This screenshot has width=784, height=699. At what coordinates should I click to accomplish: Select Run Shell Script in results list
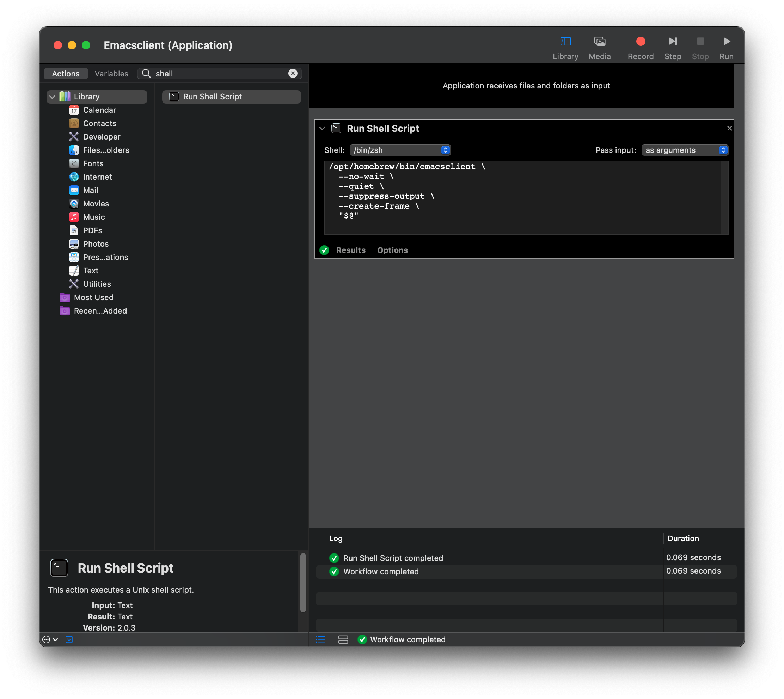[x=231, y=97]
